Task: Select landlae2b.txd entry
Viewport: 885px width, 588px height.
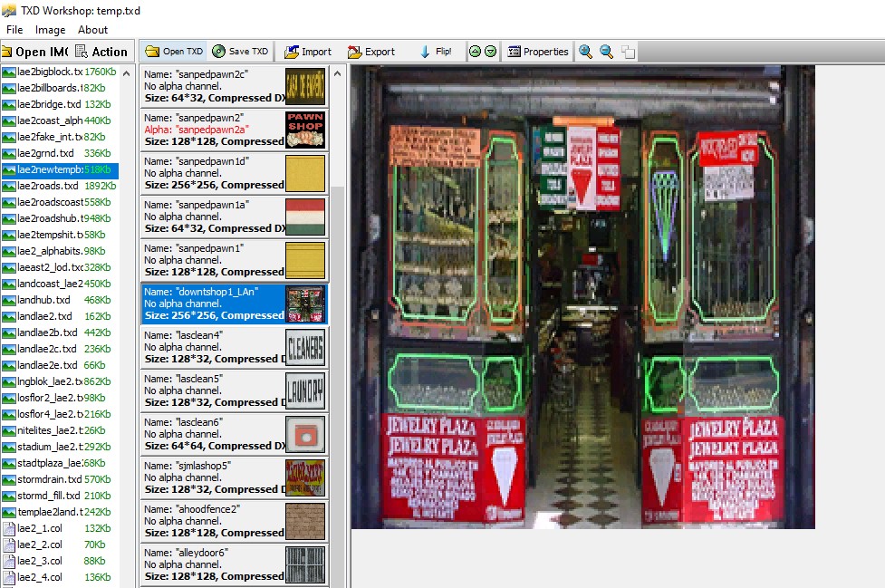Action: (x=60, y=333)
